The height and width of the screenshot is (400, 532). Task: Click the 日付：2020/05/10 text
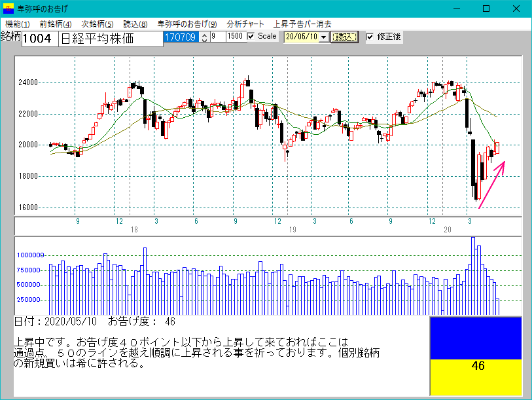56,321
